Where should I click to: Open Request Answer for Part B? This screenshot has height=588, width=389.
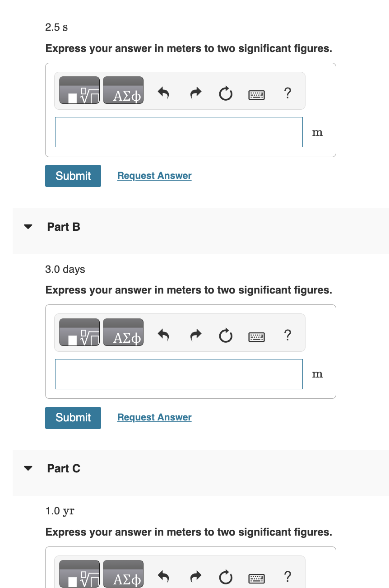click(154, 417)
